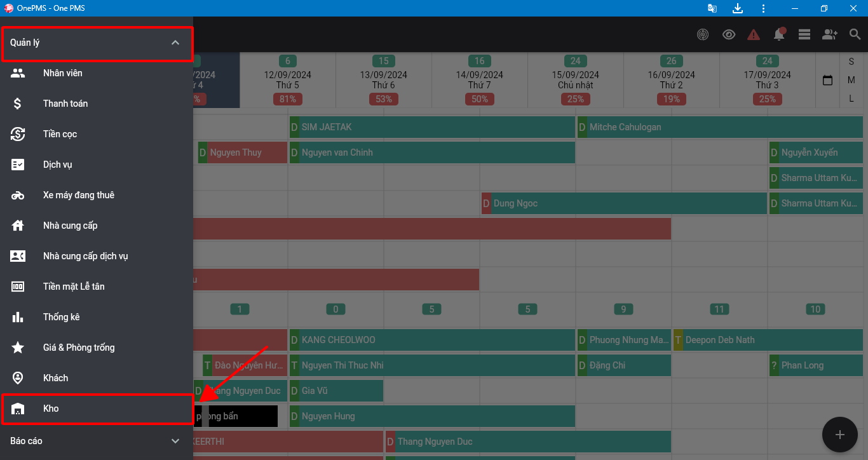The height and width of the screenshot is (460, 868).
Task: Open the SIM JAETAK booking bar
Action: pos(432,127)
